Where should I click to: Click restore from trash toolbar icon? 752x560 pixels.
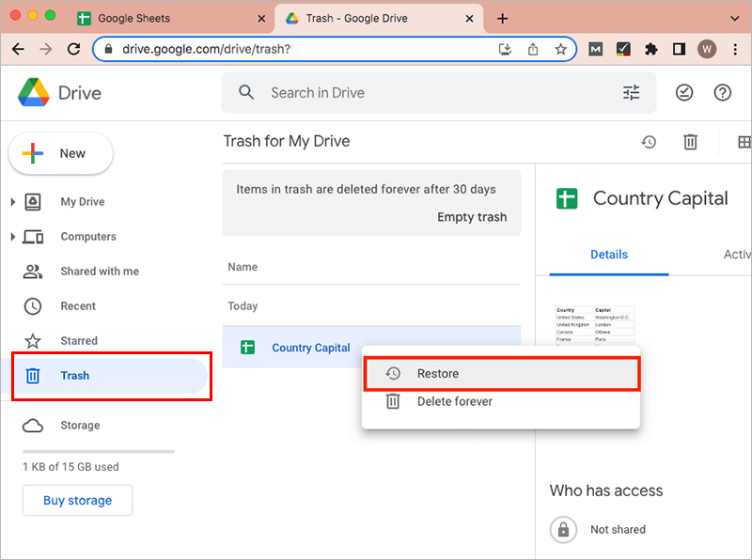(x=649, y=142)
